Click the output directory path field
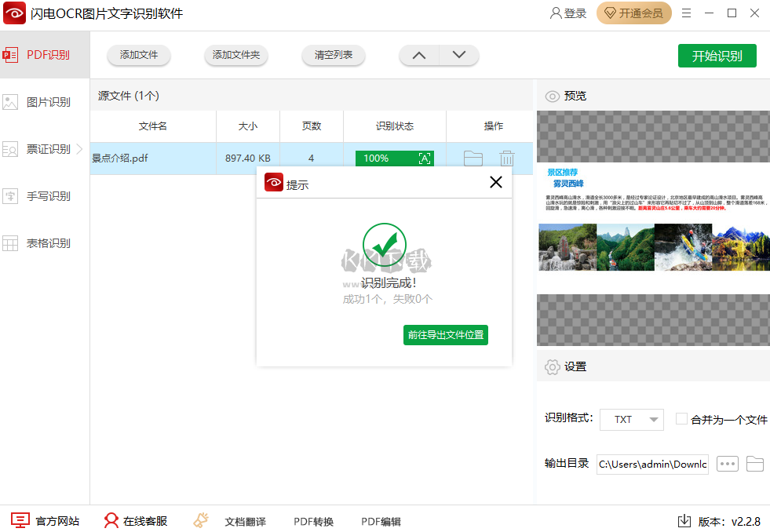The height and width of the screenshot is (532, 770). pyautogui.click(x=652, y=464)
